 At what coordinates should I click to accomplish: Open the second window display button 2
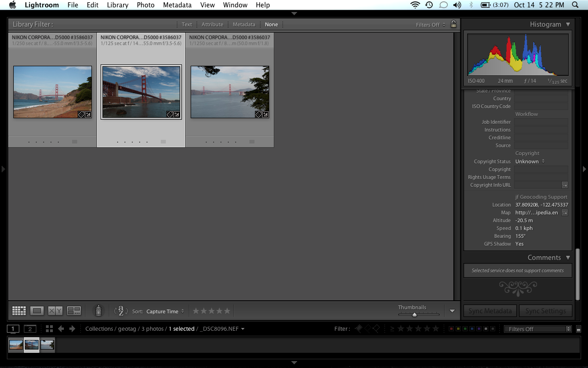(30, 329)
